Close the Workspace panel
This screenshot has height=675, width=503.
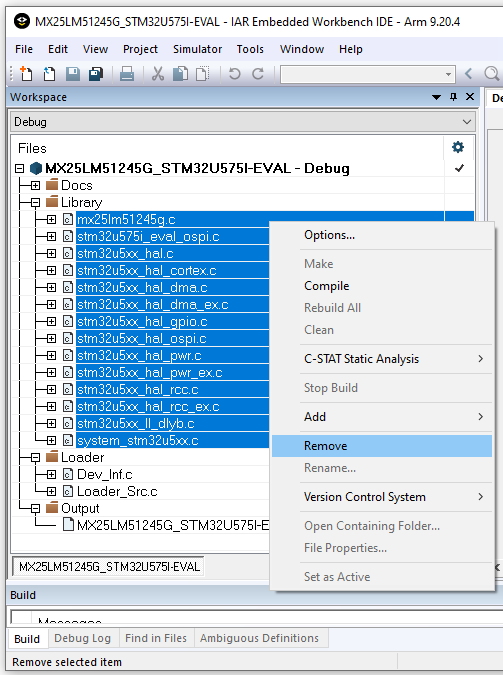[x=470, y=97]
